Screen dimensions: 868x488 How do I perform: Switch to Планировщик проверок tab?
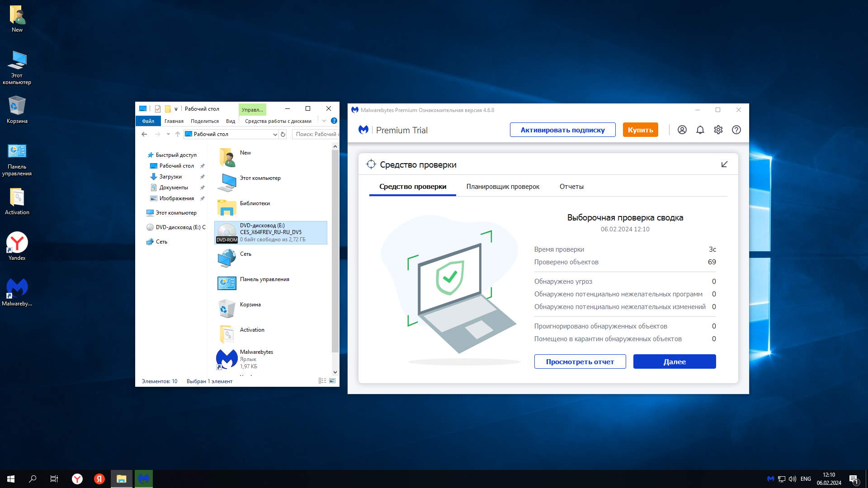503,187
